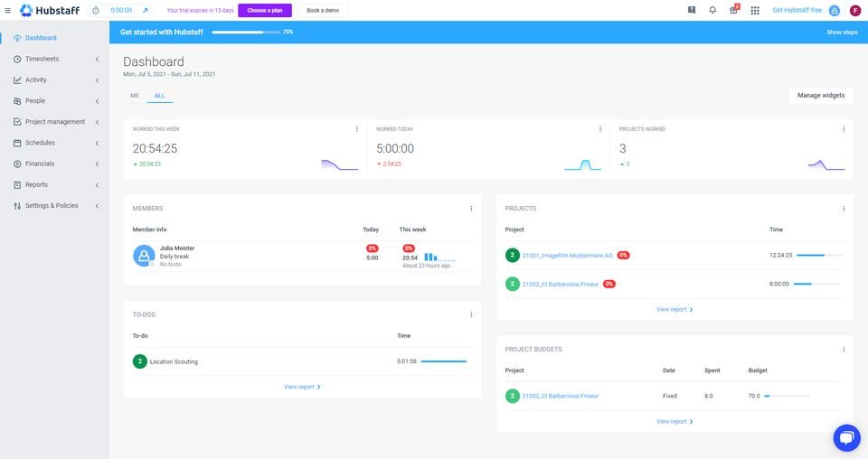Screen dimensions: 868x459
Task: Switch to the ALL tab
Action: [x=159, y=96]
